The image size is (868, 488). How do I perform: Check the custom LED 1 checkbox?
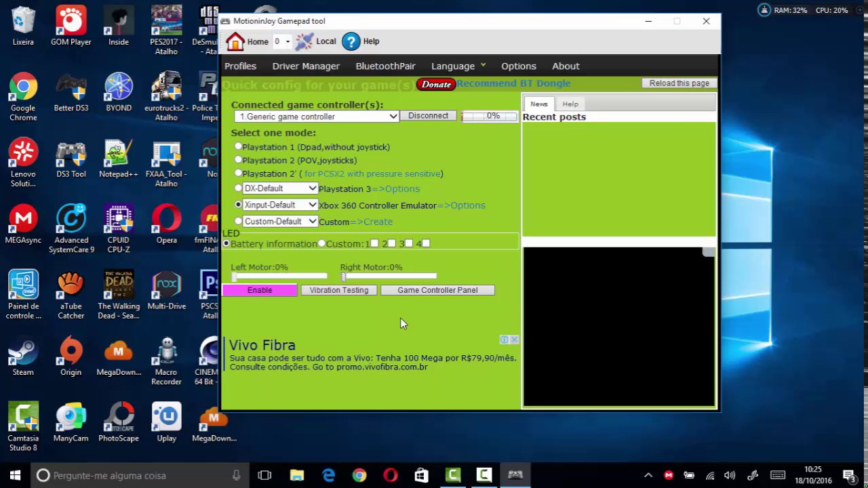pos(374,243)
